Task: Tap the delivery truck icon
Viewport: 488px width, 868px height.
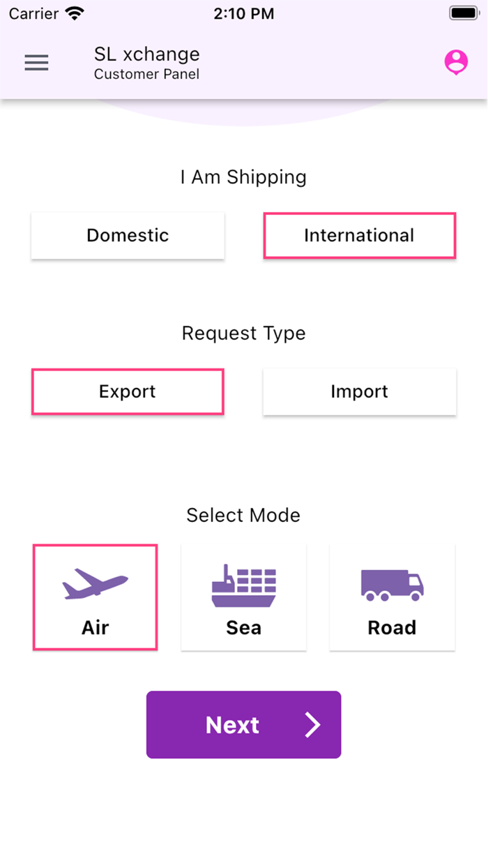Action: click(x=392, y=585)
